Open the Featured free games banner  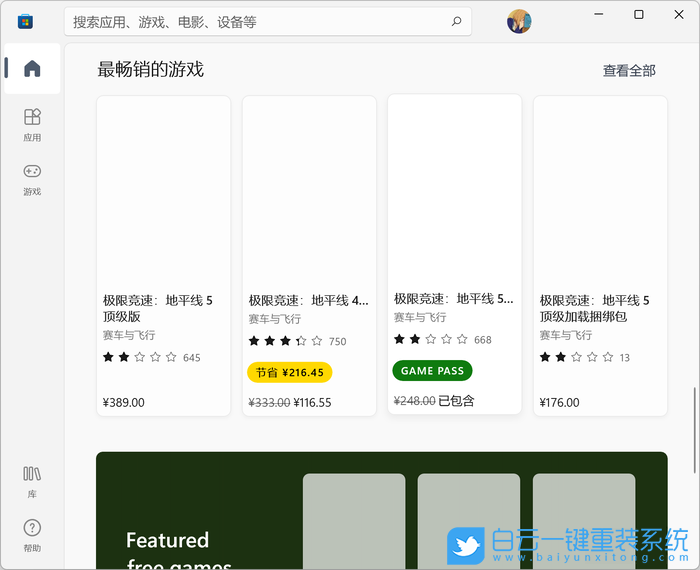tap(382, 511)
